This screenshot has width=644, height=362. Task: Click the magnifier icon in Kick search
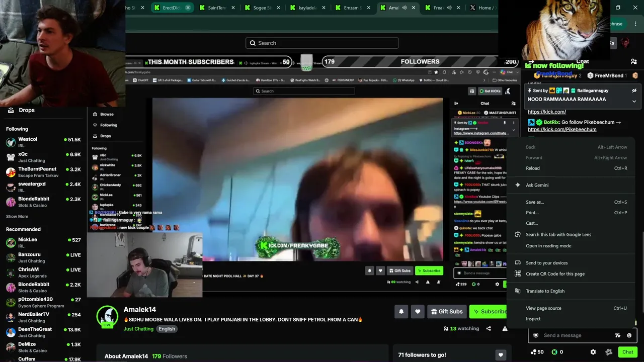[253, 43]
